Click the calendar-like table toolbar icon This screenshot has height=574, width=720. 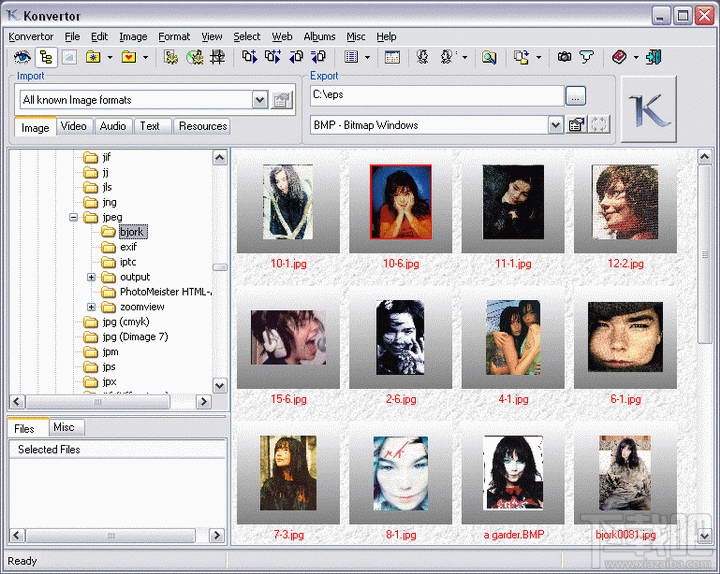point(392,57)
